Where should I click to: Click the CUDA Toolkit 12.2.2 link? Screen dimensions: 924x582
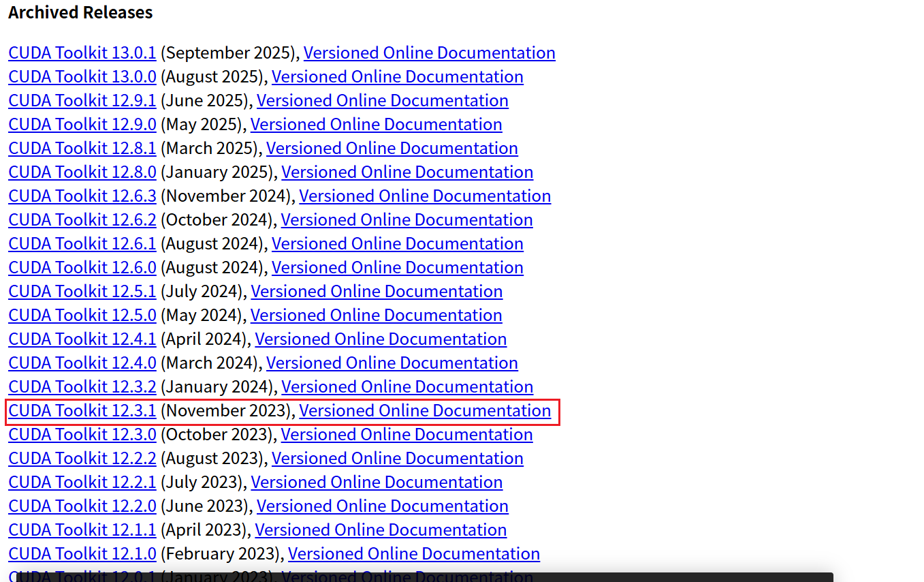point(82,458)
